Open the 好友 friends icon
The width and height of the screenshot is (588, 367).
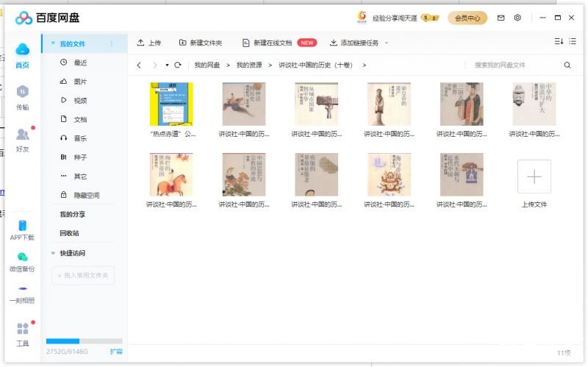tap(23, 134)
